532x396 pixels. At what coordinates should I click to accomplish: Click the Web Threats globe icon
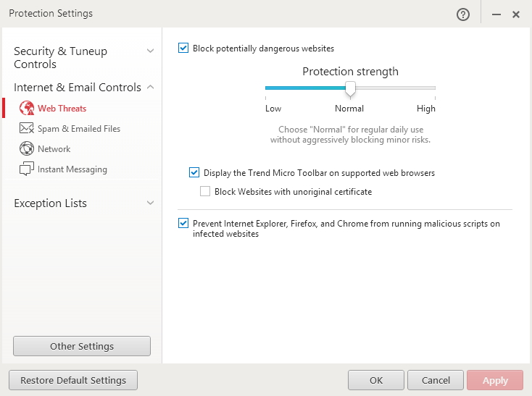click(27, 109)
